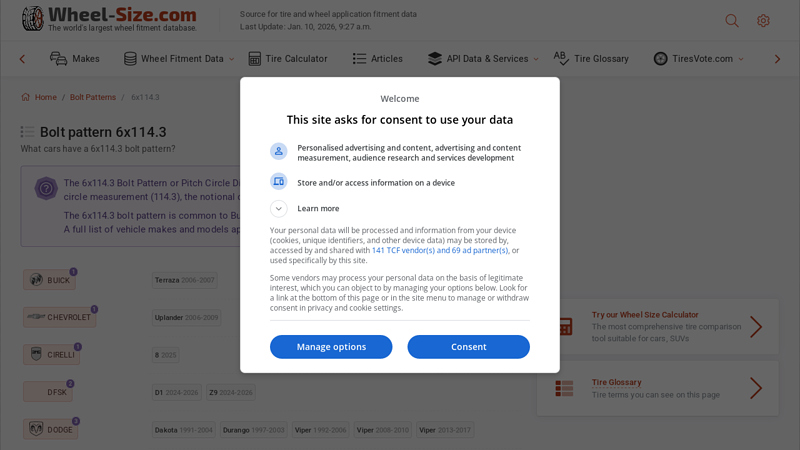Viewport: 800px width, 450px height.
Task: Open the 141 TCF vendors link
Action: (440, 251)
